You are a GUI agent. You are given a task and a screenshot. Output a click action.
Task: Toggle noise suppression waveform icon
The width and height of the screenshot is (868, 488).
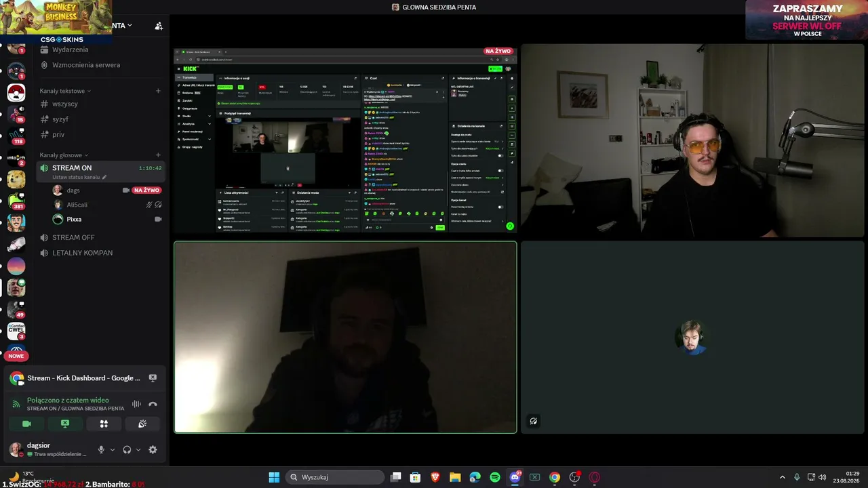click(x=136, y=404)
